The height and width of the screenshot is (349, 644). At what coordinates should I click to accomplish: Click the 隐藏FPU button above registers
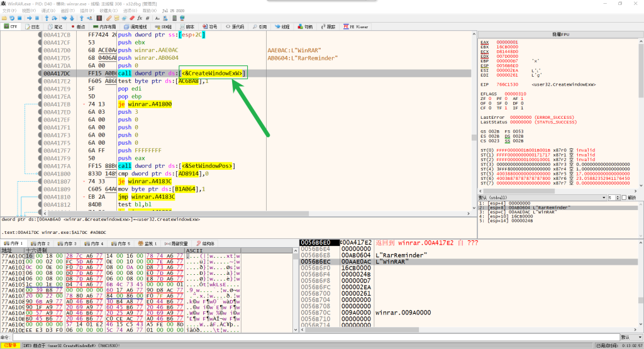(x=559, y=35)
